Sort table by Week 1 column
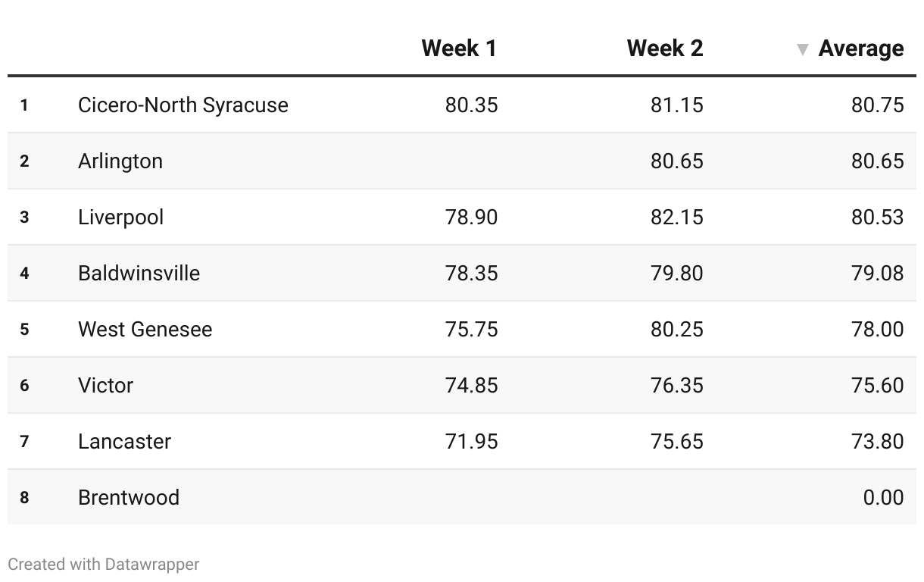This screenshot has height=582, width=924. (x=458, y=48)
